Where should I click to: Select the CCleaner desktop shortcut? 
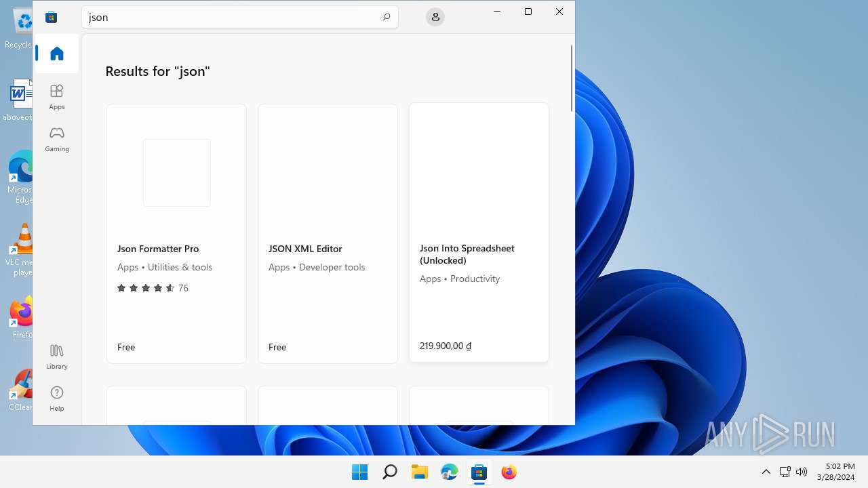(20, 390)
